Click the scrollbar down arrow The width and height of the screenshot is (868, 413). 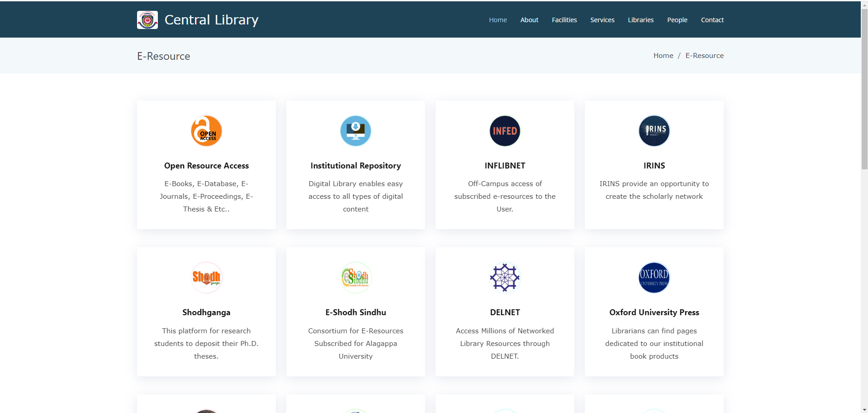[x=864, y=409]
